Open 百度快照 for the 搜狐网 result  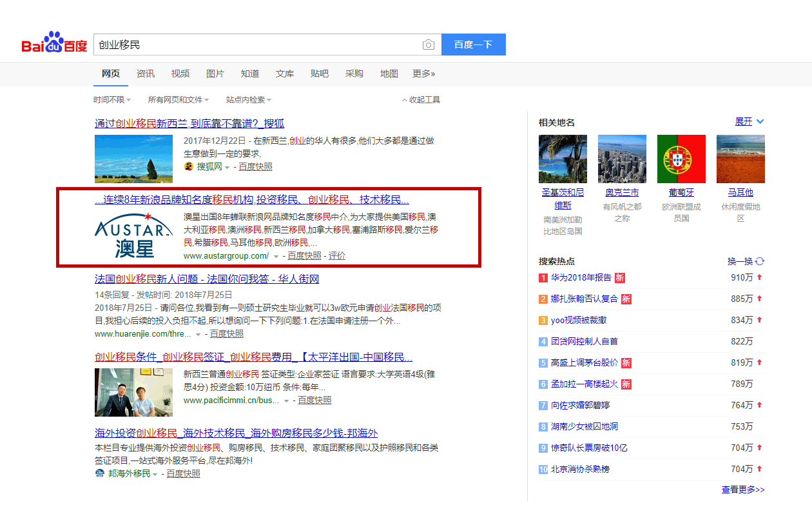[255, 166]
